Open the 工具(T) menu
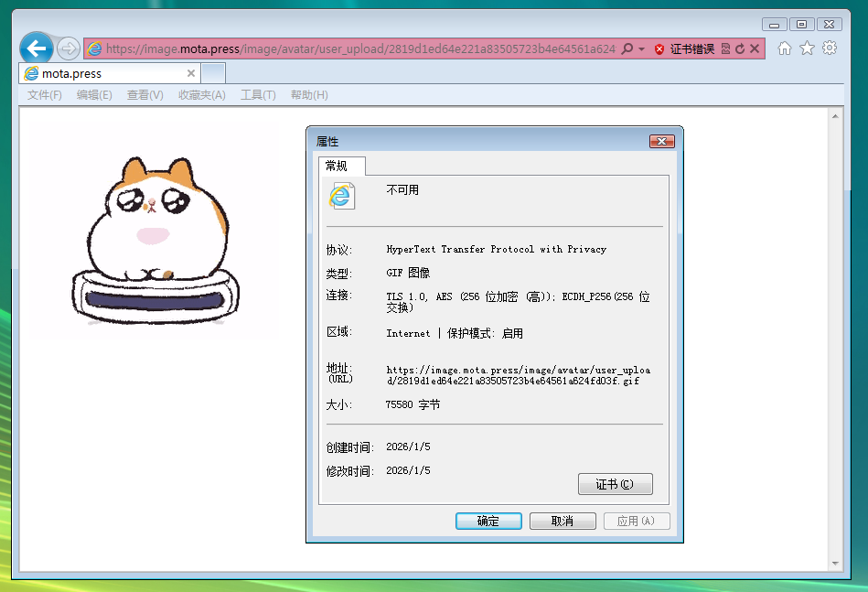868x592 pixels. 258,95
